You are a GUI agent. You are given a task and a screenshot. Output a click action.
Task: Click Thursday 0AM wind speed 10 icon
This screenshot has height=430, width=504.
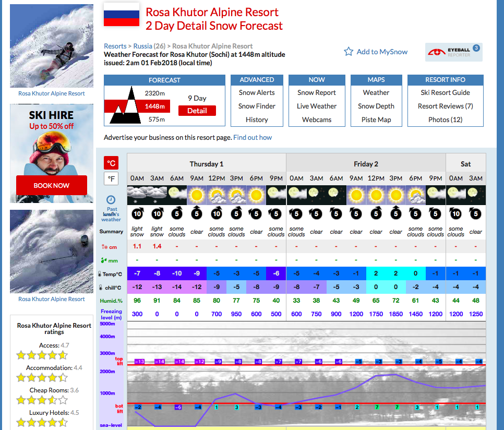pos(137,213)
